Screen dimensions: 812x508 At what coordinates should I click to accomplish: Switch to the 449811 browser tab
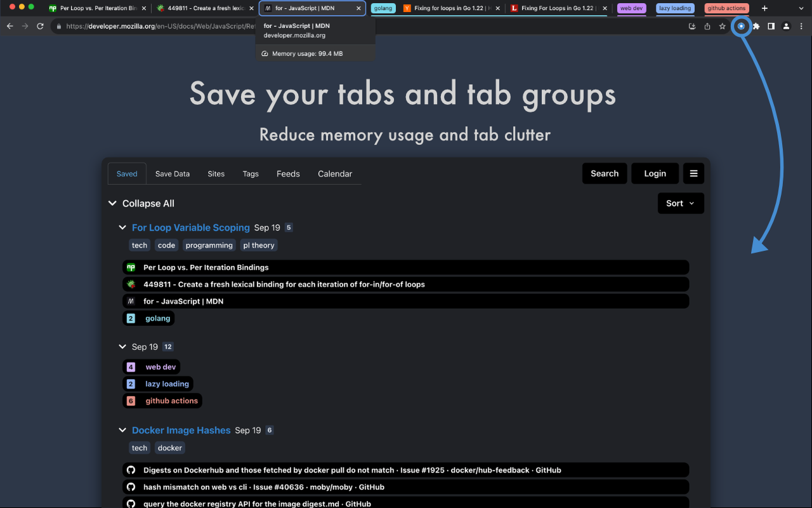click(x=206, y=8)
